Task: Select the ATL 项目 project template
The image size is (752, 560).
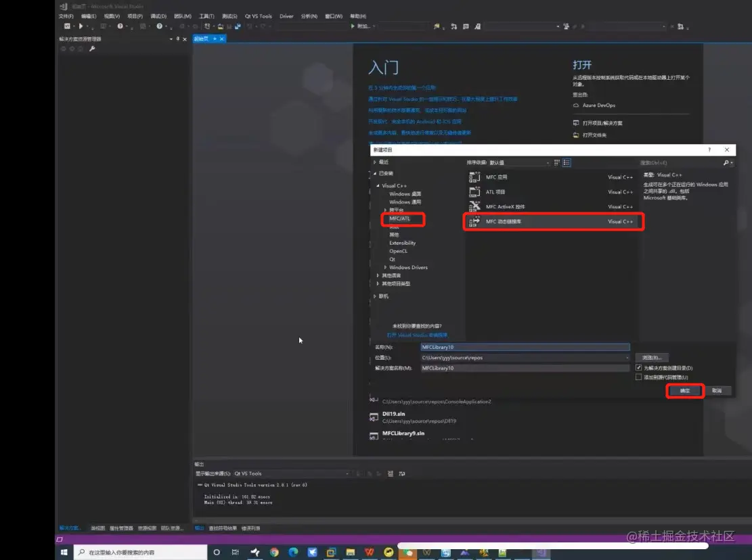Action: [x=554, y=192]
